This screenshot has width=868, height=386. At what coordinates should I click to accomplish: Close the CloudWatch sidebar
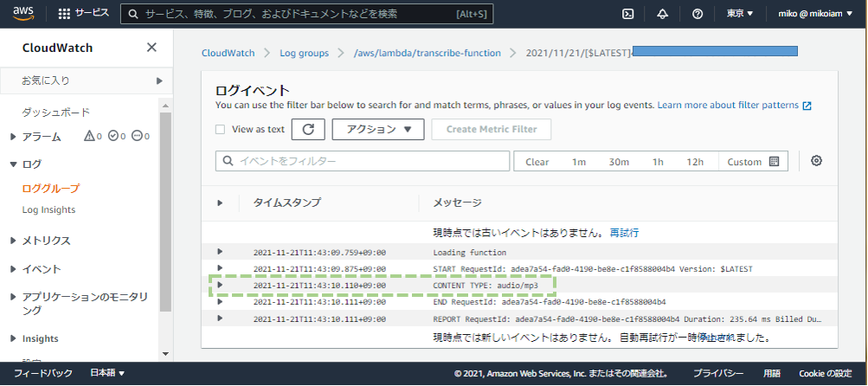[151, 48]
